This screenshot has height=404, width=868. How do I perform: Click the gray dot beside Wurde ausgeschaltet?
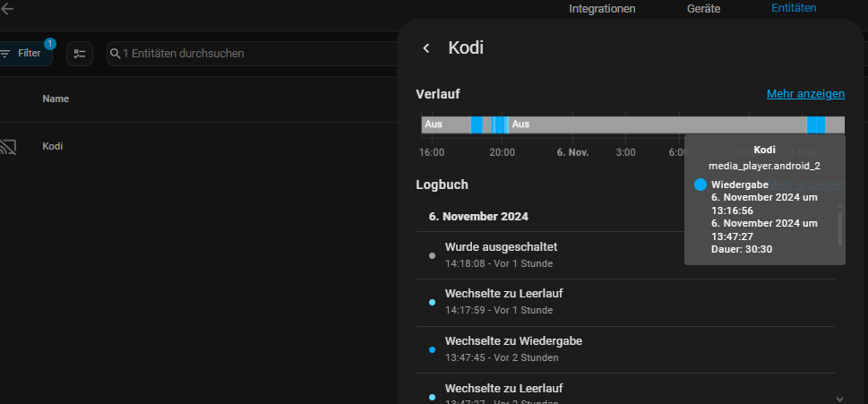pyautogui.click(x=433, y=255)
